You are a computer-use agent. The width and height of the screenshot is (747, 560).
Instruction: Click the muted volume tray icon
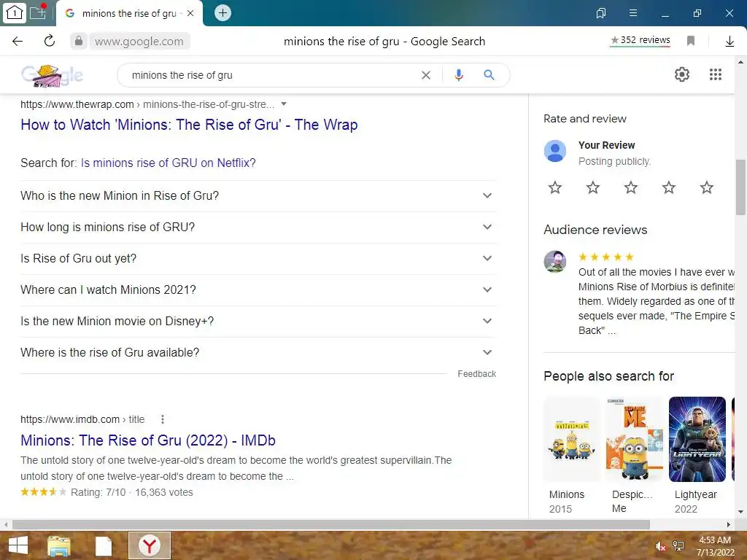pos(660,546)
